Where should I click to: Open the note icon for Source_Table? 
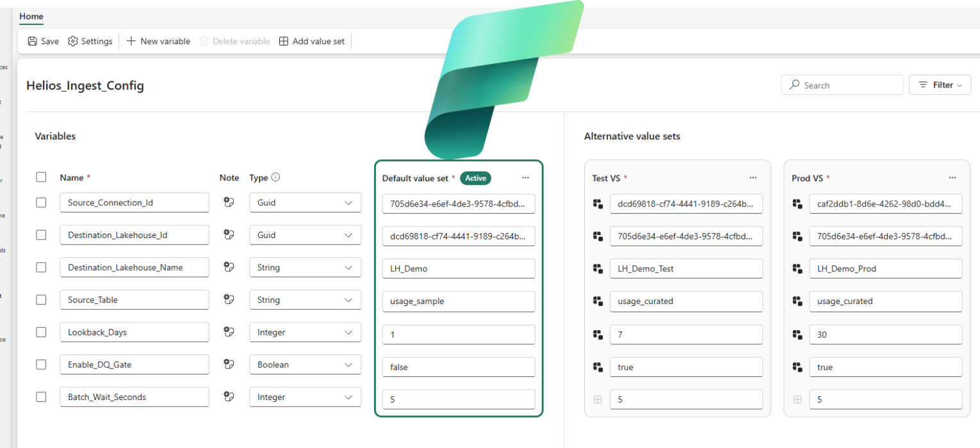pos(229,299)
